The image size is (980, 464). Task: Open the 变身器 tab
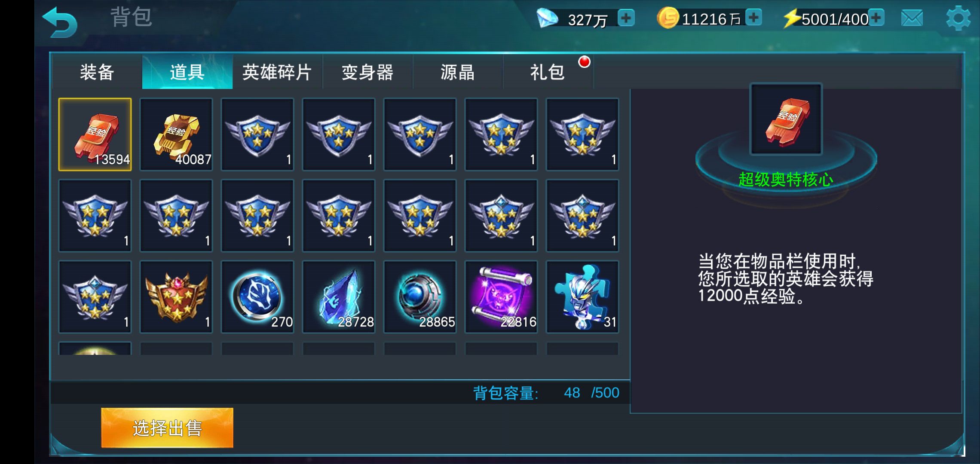[367, 72]
